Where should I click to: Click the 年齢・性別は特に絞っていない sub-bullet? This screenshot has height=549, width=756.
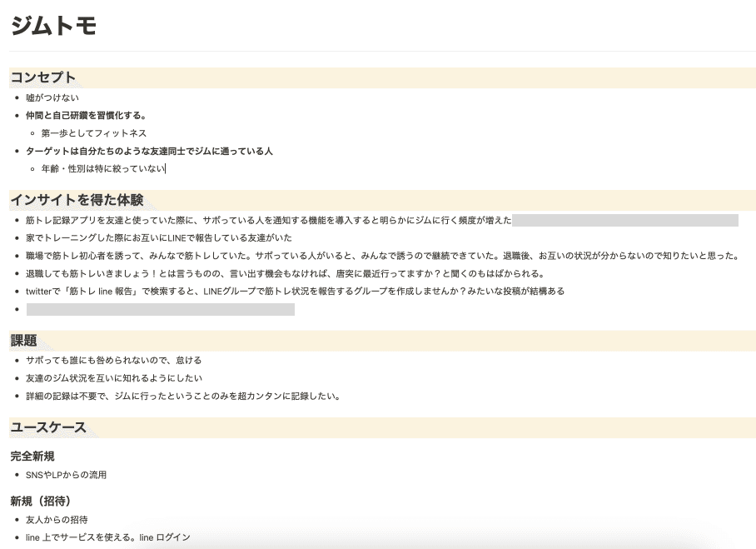pyautogui.click(x=103, y=169)
